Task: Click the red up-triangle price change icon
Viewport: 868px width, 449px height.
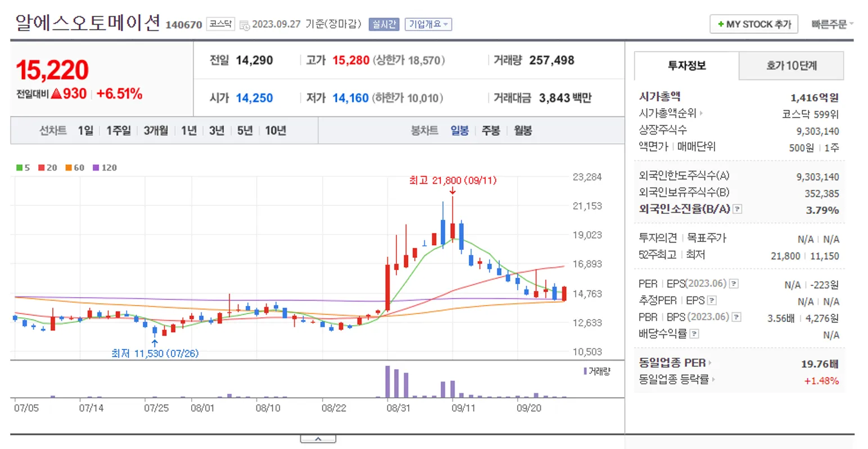Action: [56, 94]
